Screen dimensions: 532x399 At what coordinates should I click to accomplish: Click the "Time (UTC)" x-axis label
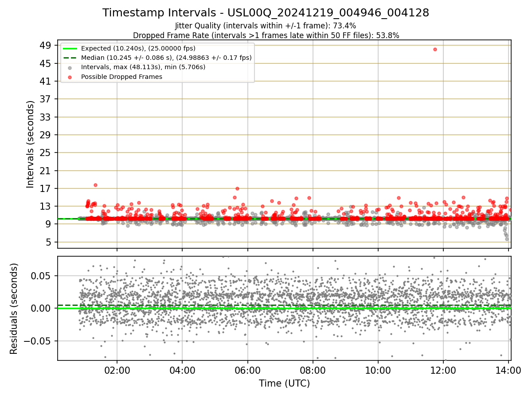pos(284,383)
